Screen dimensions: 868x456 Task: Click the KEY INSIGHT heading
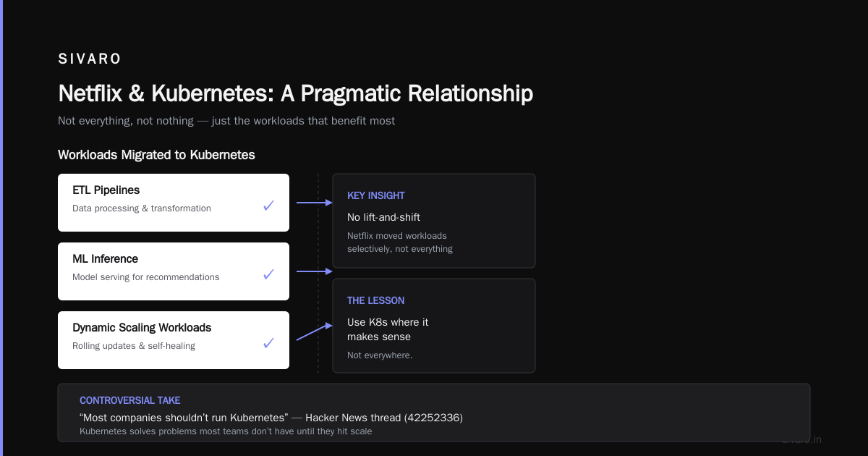376,195
